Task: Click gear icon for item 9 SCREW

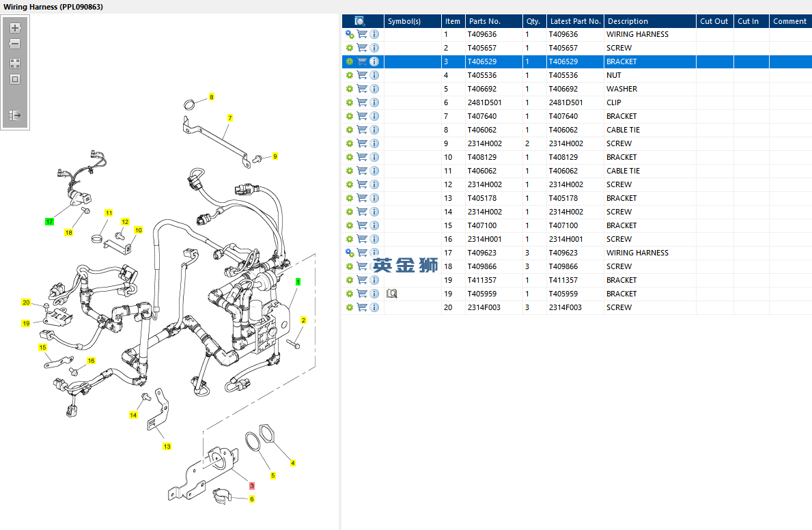Action: click(350, 143)
